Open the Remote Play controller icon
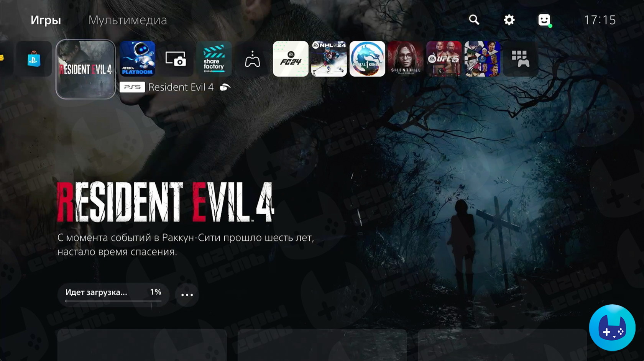 252,59
